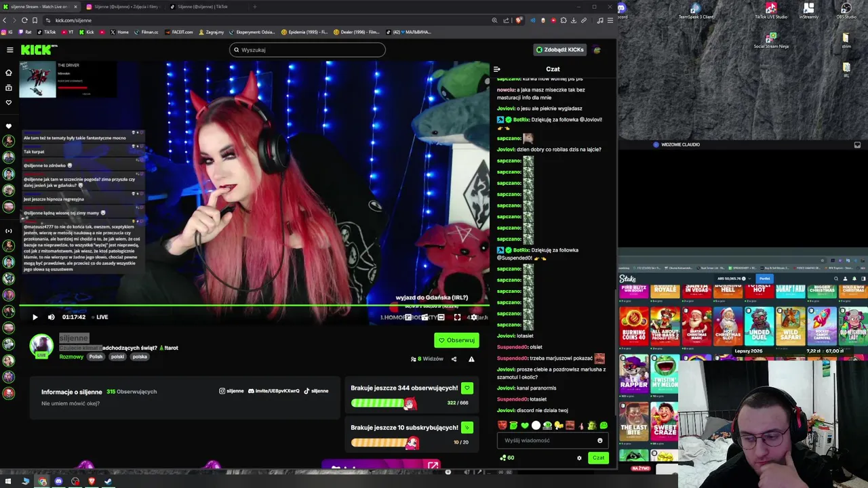Screen dimensions: 868x488
Task: Click green button on subscribers goal
Action: click(x=467, y=428)
